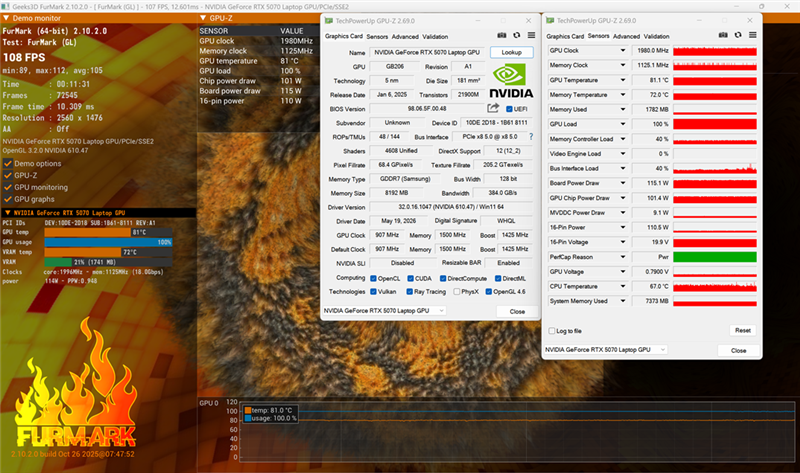Open Memory Controller Load dropdown
The height and width of the screenshot is (473, 800).
coord(622,139)
